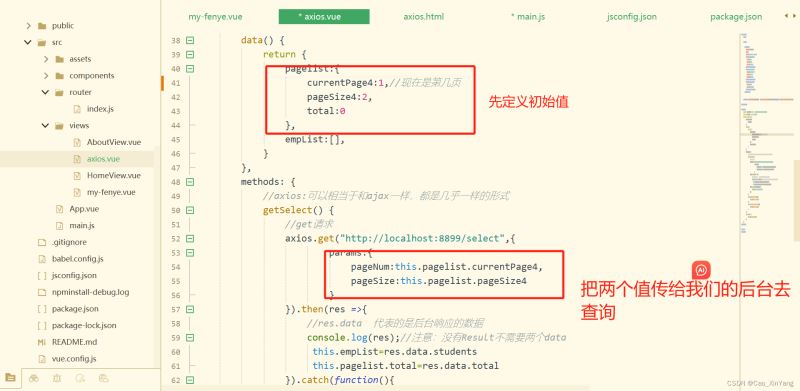The width and height of the screenshot is (800, 391).
Task: Switch to the package.json tab
Action: point(736,16)
